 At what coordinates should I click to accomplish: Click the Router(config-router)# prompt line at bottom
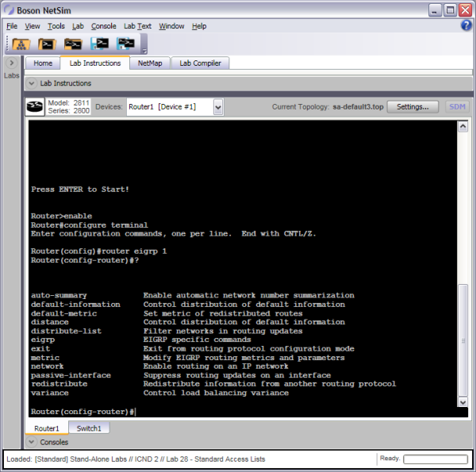[83, 412]
